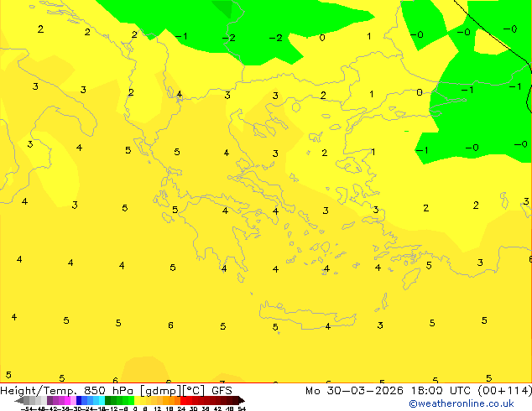Click the '54' legend scale label

[x=242, y=409]
